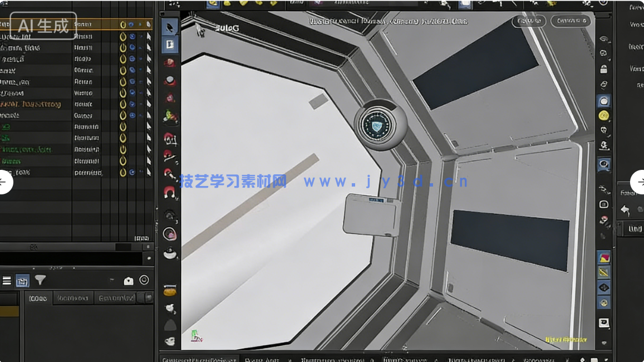Select the arrow selection tool in viewport toolbar
The width and height of the screenshot is (644, 362).
point(170,26)
